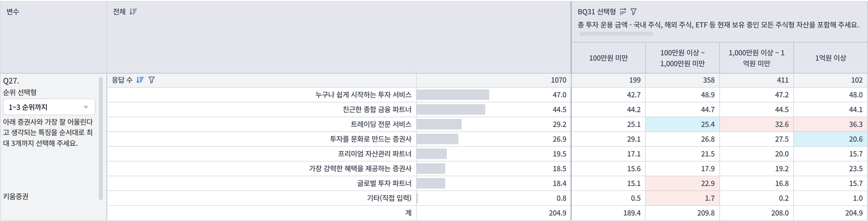Image resolution: width=868 pixels, height=221 pixels.
Task: Click the highlighted 36.3 cell
Action: tap(830, 124)
